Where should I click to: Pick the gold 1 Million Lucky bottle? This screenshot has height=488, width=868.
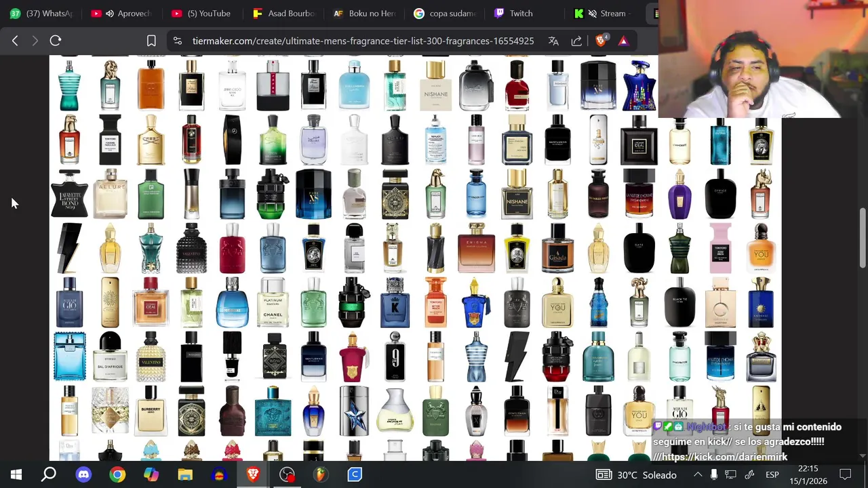110,302
